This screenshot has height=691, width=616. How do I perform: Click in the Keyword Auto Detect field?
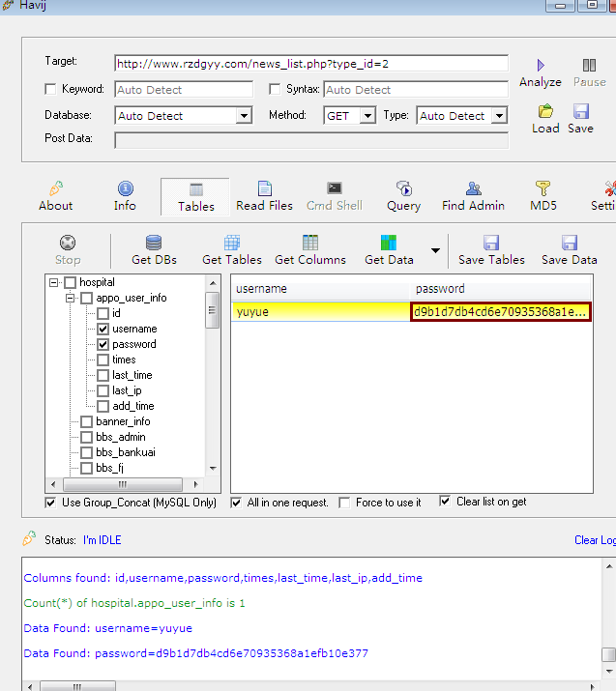point(184,90)
